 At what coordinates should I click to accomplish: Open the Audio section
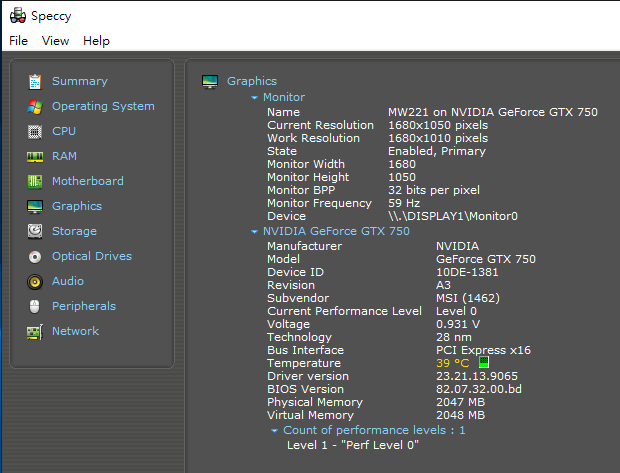pyautogui.click(x=68, y=281)
